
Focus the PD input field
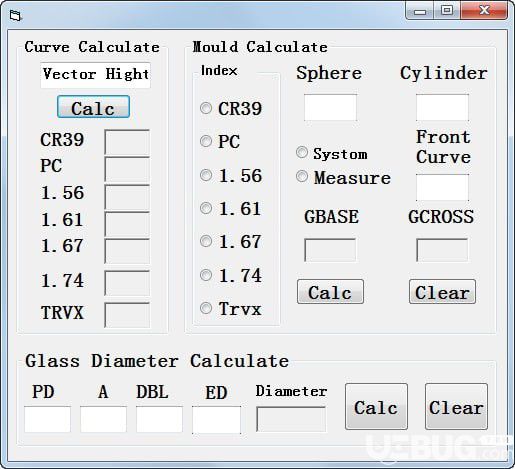[47, 419]
